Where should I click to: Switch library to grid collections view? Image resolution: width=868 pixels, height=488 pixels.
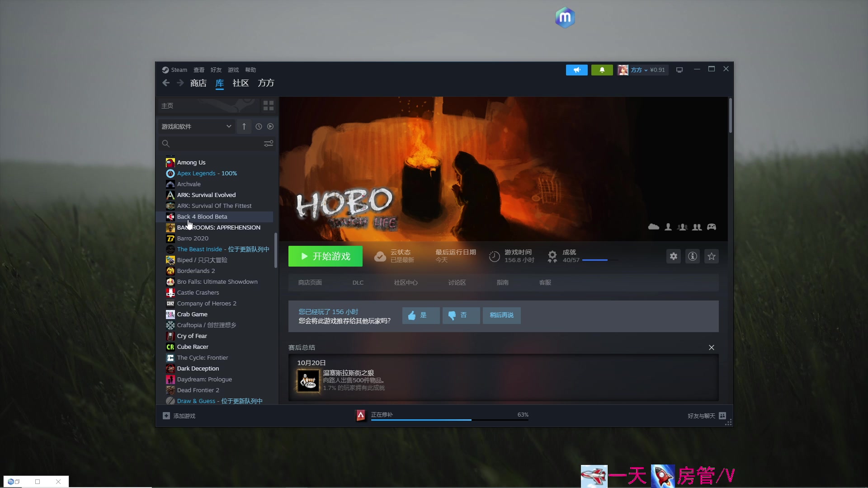click(x=269, y=106)
